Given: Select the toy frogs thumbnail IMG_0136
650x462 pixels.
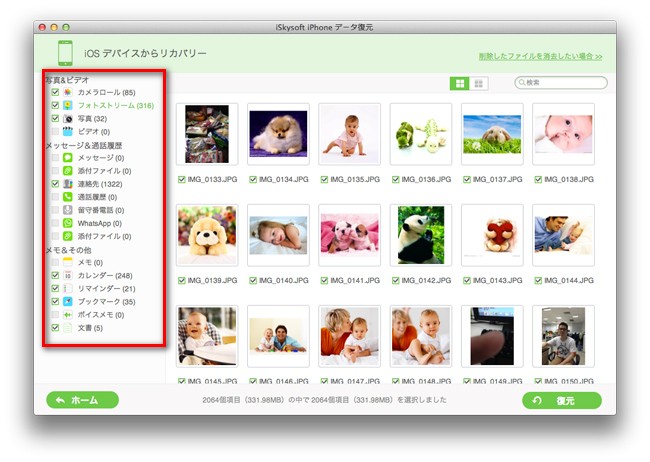Looking at the screenshot, I should pyautogui.click(x=421, y=134).
